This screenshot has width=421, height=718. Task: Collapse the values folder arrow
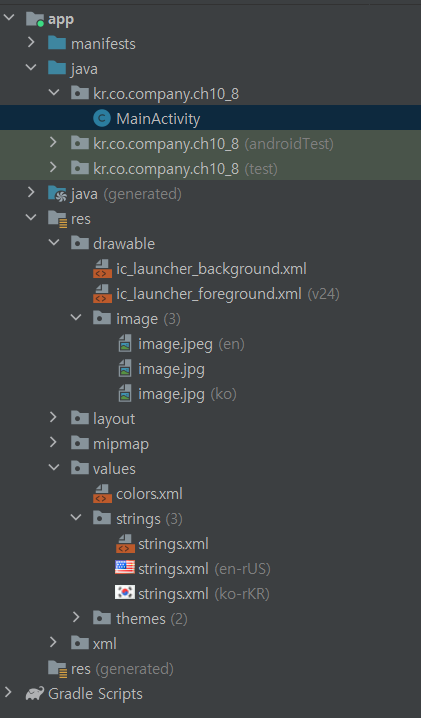click(x=54, y=468)
